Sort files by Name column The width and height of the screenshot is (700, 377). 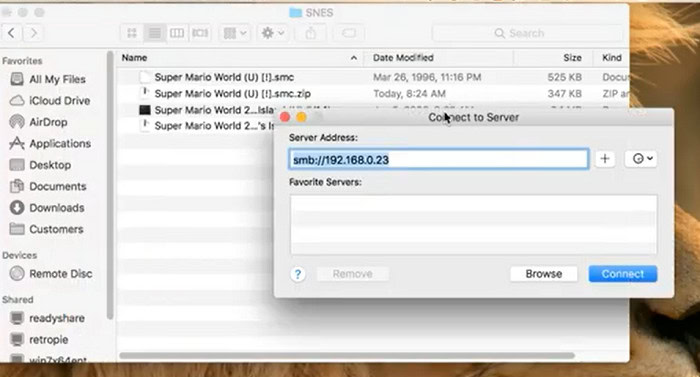pyautogui.click(x=134, y=58)
